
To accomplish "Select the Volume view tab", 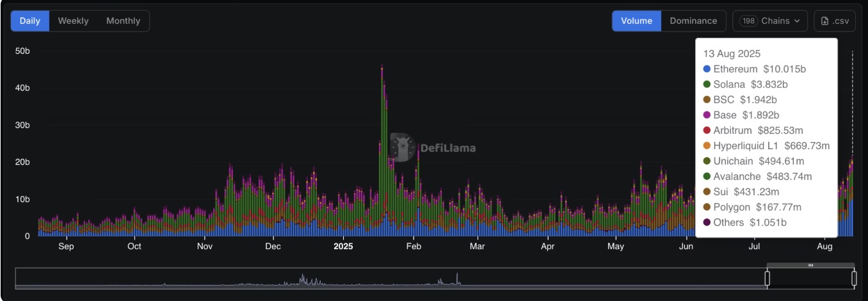I will [x=636, y=20].
